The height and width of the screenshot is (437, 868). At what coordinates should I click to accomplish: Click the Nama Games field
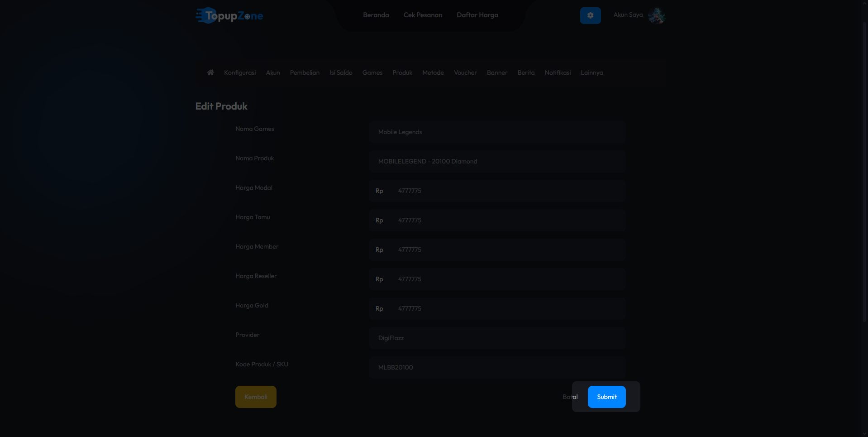(497, 132)
